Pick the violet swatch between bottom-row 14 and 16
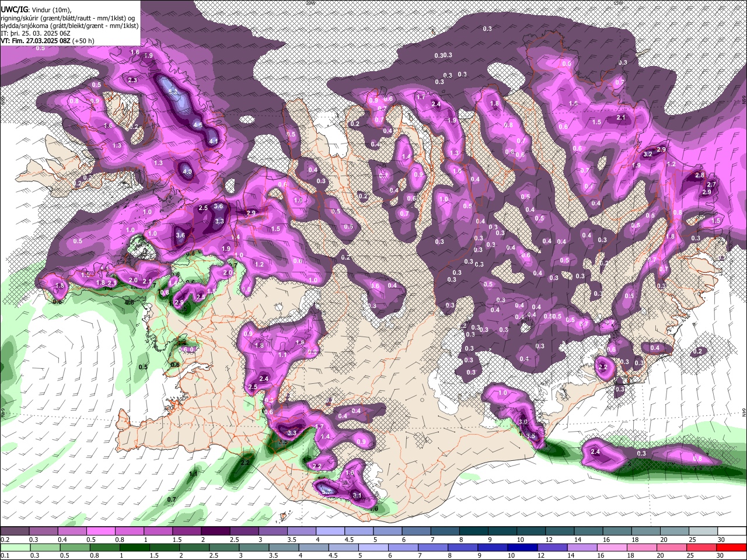The height and width of the screenshot is (560, 747). point(582,547)
